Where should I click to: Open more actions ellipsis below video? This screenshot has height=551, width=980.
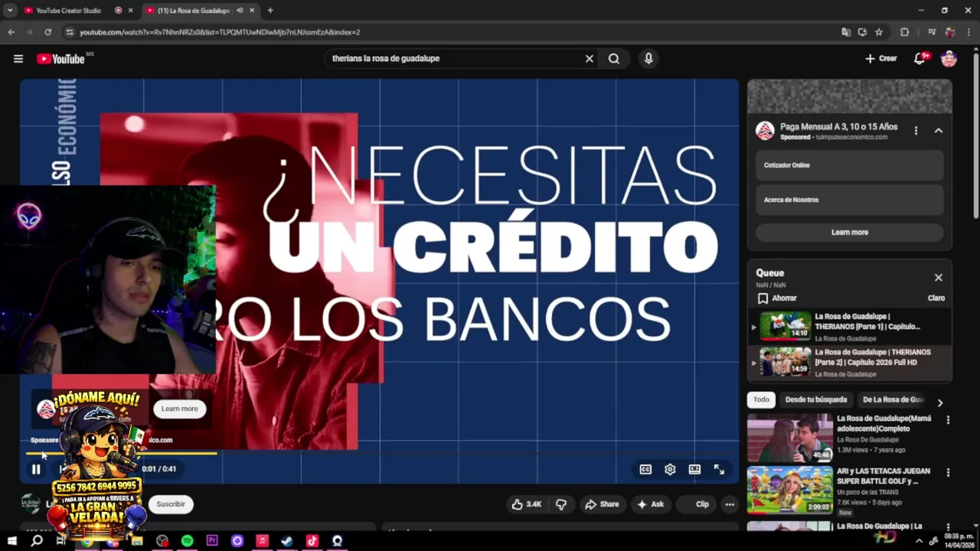[x=730, y=504]
